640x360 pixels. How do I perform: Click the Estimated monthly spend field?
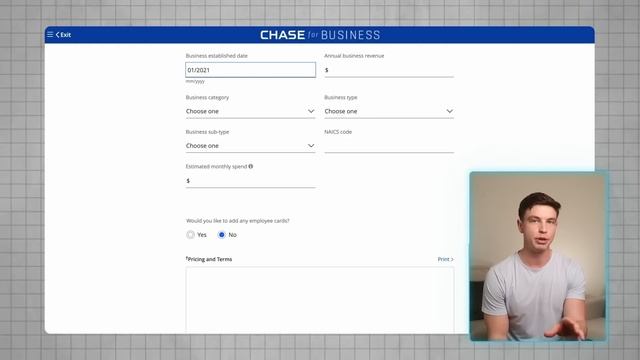point(251,181)
